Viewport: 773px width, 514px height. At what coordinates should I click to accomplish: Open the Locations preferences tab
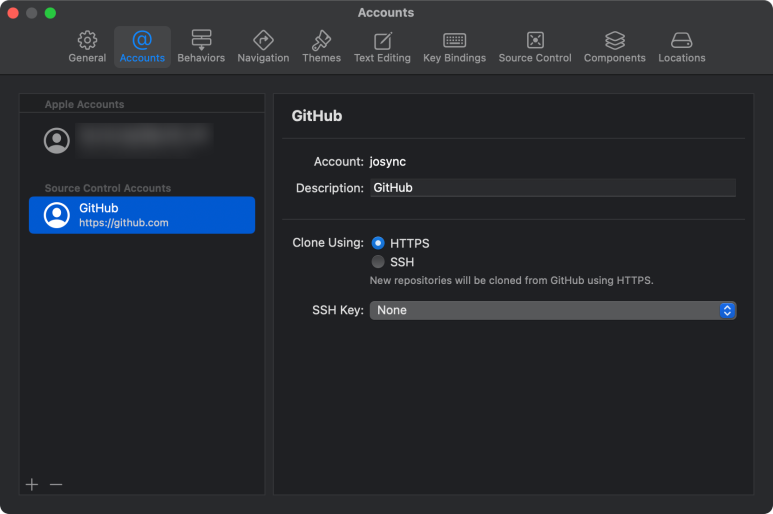pos(682,47)
